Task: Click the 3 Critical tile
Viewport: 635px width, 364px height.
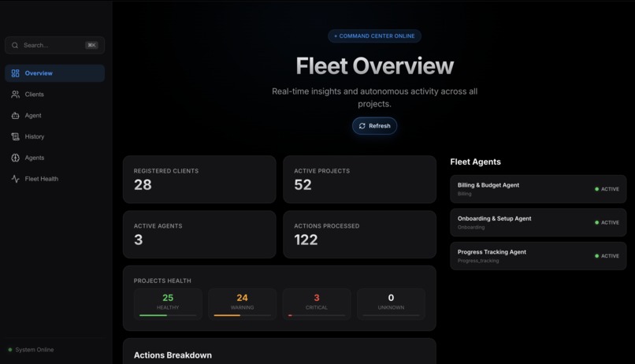Action: [x=317, y=304]
